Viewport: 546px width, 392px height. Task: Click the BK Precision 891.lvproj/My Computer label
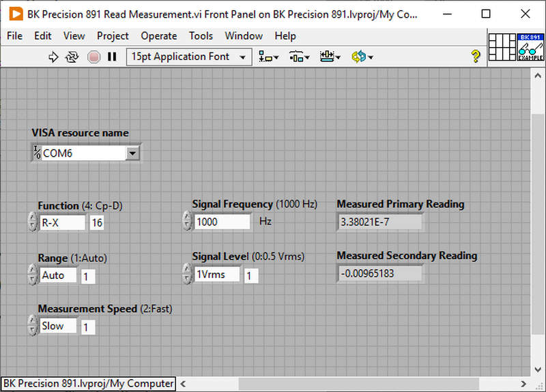click(89, 383)
